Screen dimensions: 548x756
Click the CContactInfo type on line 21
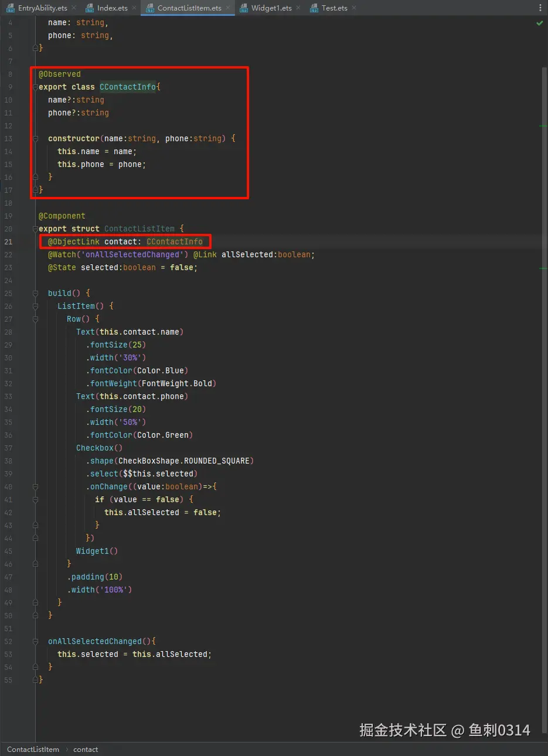pyautogui.click(x=175, y=241)
